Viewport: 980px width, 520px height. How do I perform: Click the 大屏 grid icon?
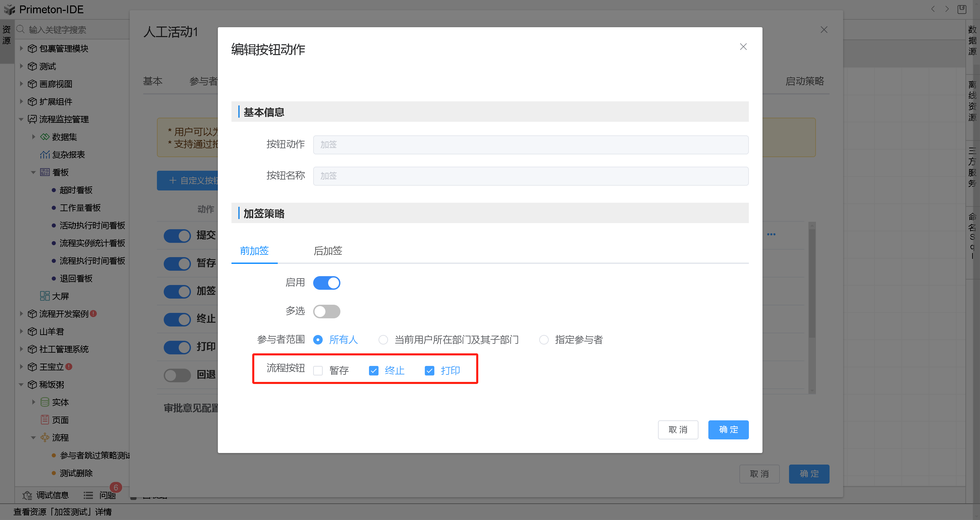point(45,296)
